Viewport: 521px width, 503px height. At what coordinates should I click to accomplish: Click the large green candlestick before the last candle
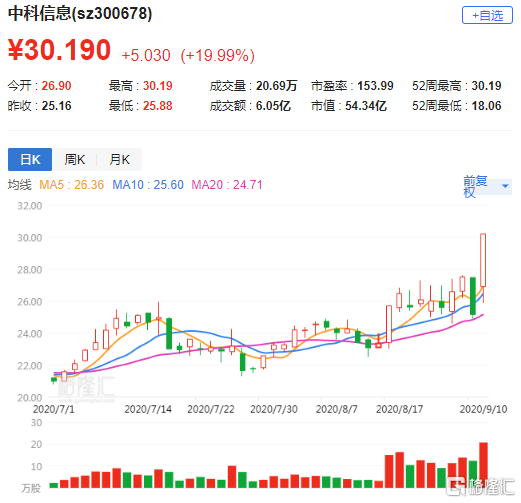tap(473, 296)
